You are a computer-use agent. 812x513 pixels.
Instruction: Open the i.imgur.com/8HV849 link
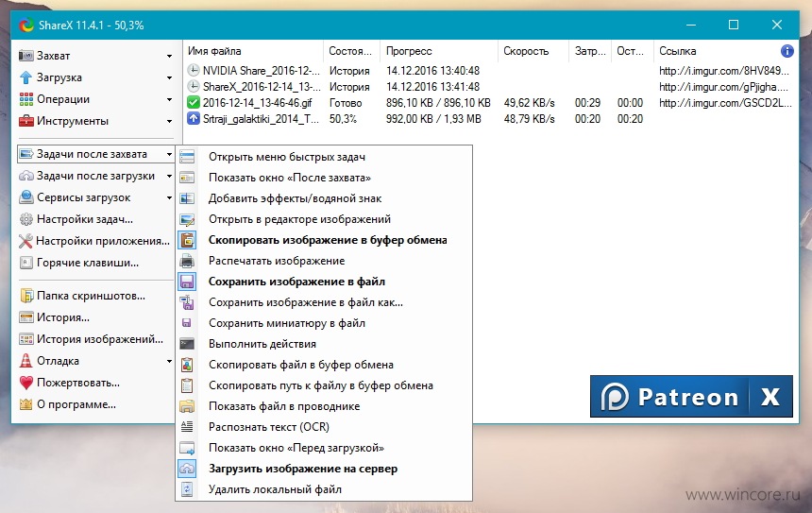pos(724,71)
